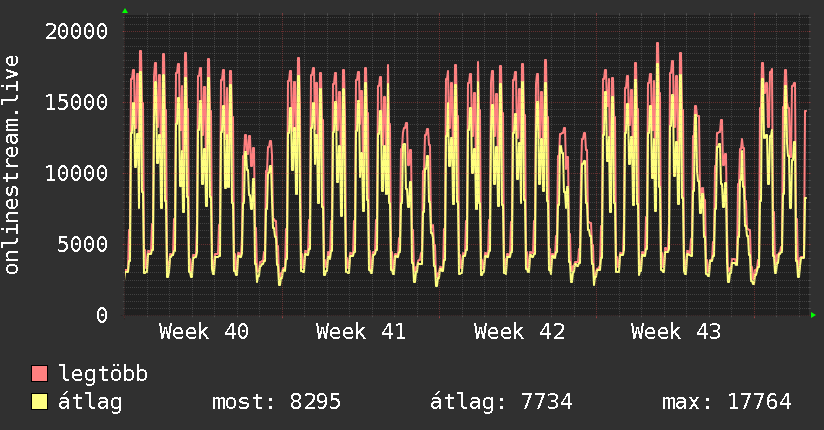Click the Week 42 axis label
Screen dimensions: 824x430
[x=519, y=332]
